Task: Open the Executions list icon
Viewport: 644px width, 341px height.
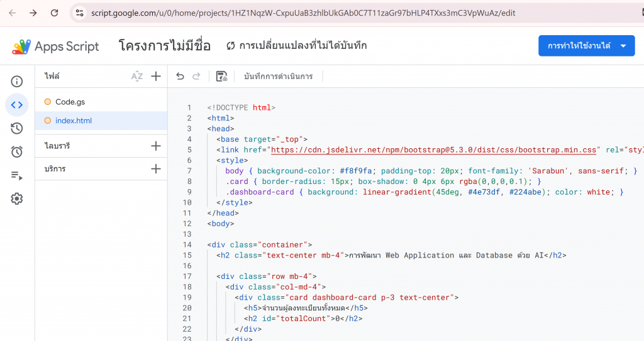Action: (17, 175)
